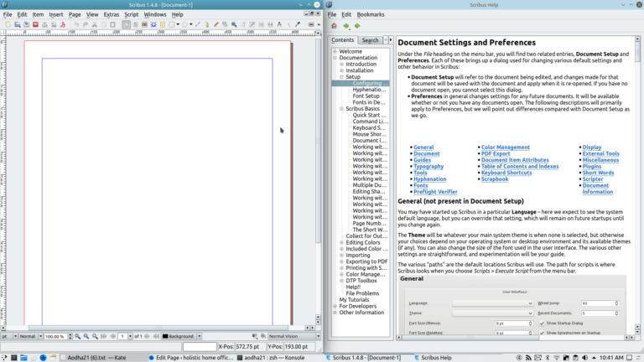Expand the For Developers tree node
644x362 pixels.
click(x=335, y=306)
